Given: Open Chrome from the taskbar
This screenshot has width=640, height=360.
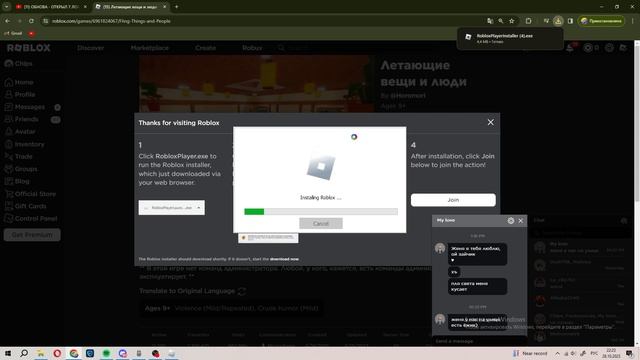Looking at the screenshot, I should [73, 353].
